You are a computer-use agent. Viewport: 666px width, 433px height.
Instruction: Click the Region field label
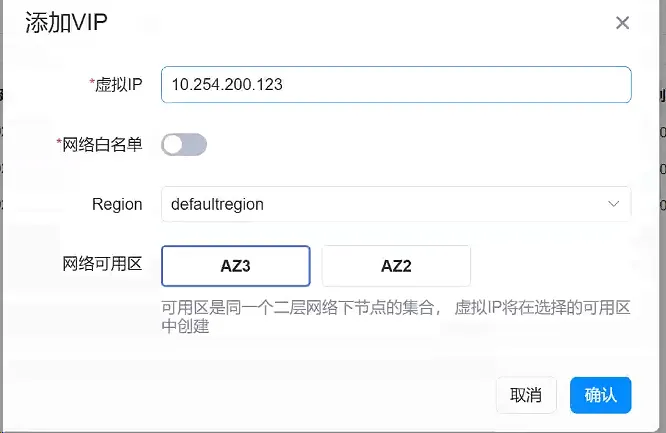[117, 204]
